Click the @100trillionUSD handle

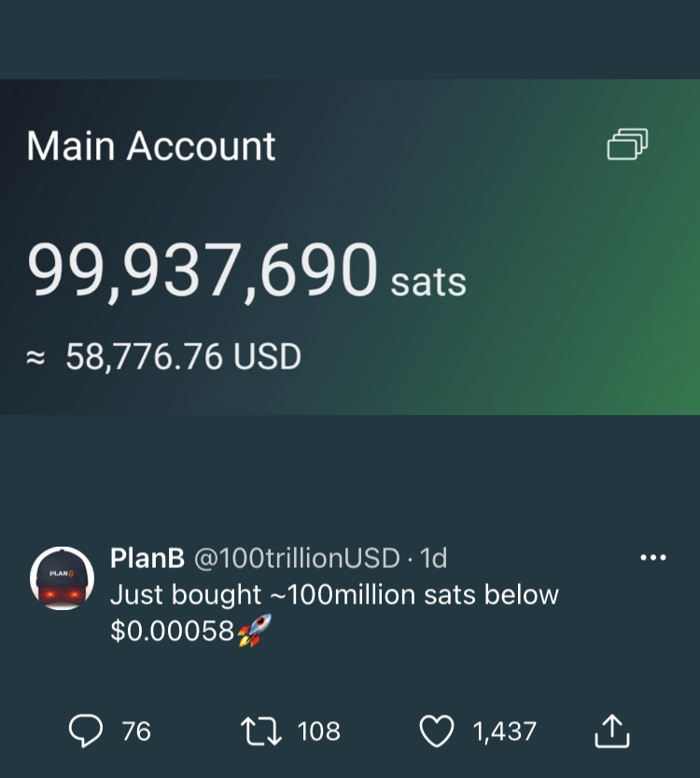(296, 558)
